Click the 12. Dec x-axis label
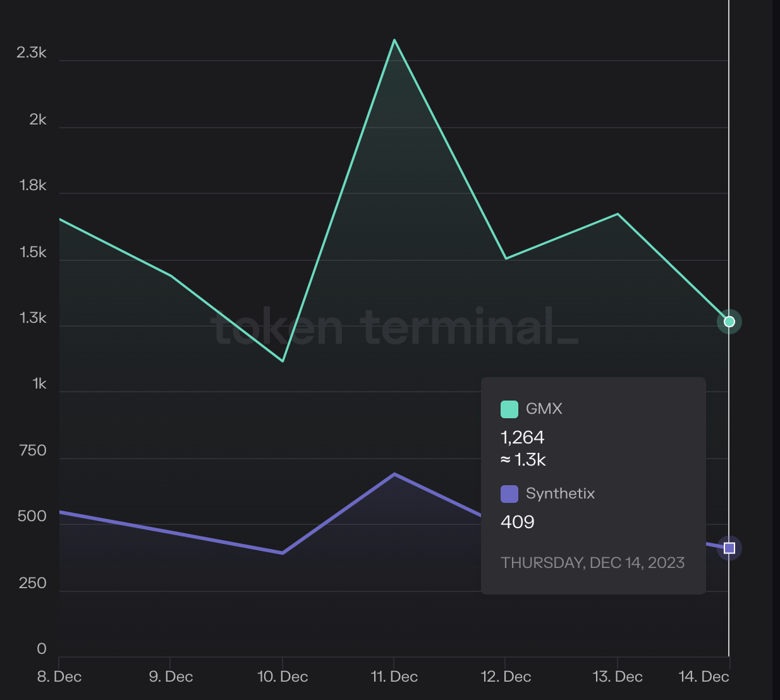Image resolution: width=780 pixels, height=700 pixels. coord(506,677)
